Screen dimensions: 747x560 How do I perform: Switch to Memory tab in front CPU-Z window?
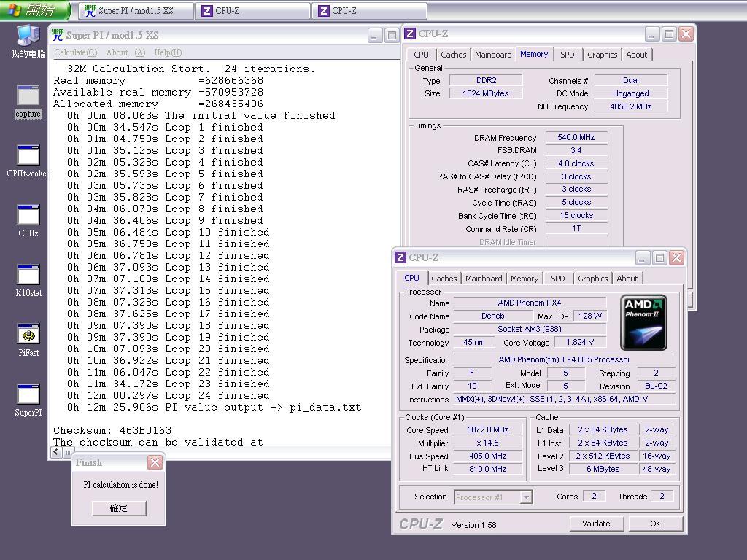coord(524,279)
